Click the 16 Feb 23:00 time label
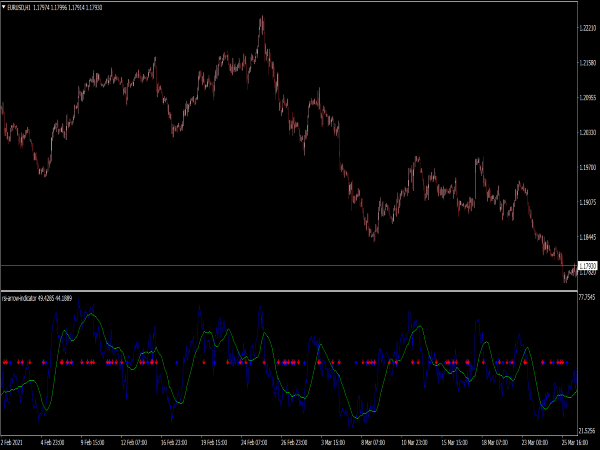600x450 pixels. 174,443
